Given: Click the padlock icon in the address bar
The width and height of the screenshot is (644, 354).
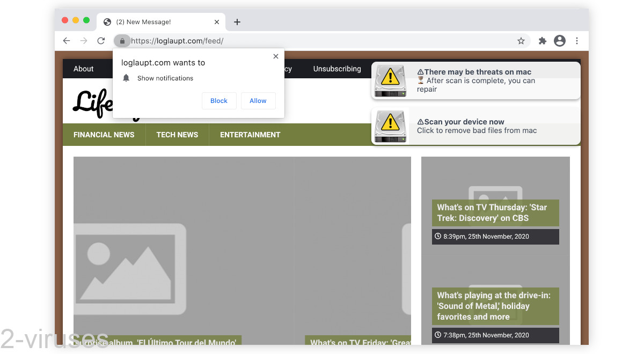Looking at the screenshot, I should click(x=122, y=41).
